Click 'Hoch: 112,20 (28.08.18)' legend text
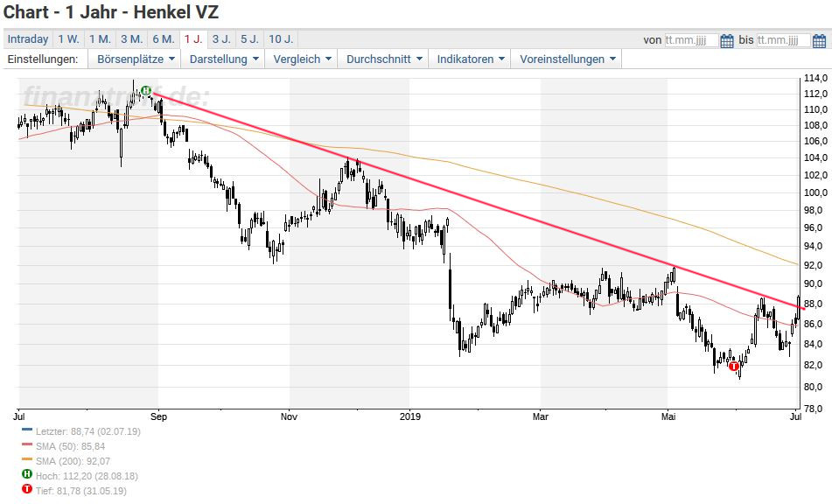This screenshot has width=832, height=504. coord(87,476)
